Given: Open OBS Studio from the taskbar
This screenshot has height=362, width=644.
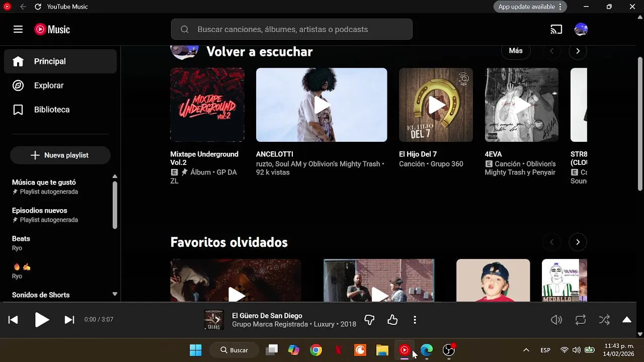Looking at the screenshot, I should pos(449,350).
